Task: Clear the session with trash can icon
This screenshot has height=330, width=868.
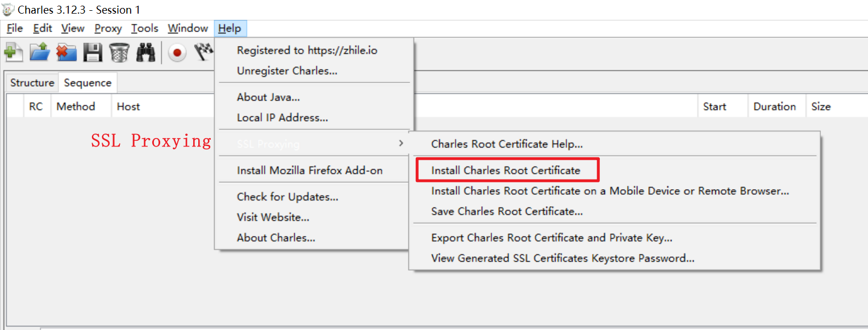Action: point(119,53)
